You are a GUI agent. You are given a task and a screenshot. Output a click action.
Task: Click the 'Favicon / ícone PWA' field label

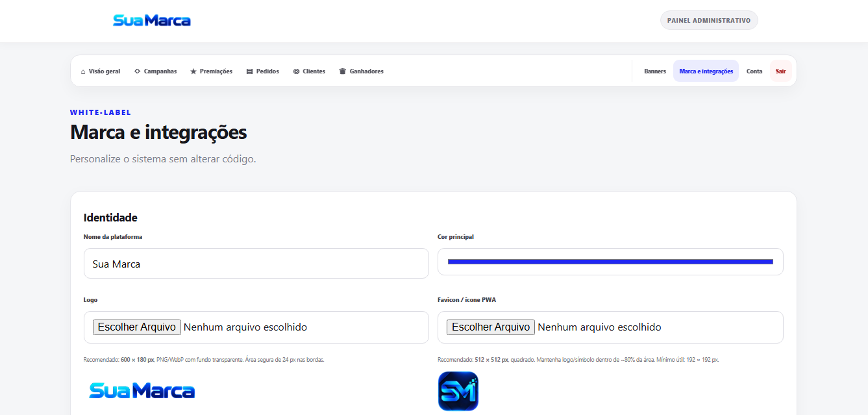tap(467, 300)
